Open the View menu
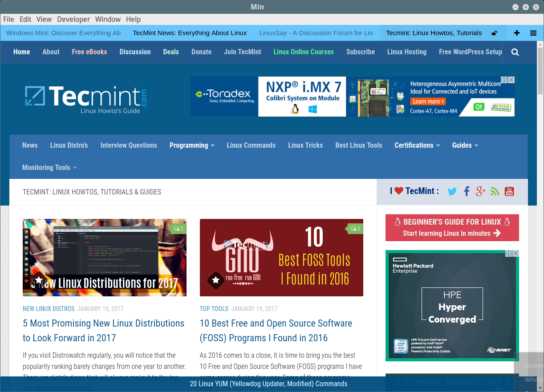This screenshot has height=392, width=544. point(44,19)
